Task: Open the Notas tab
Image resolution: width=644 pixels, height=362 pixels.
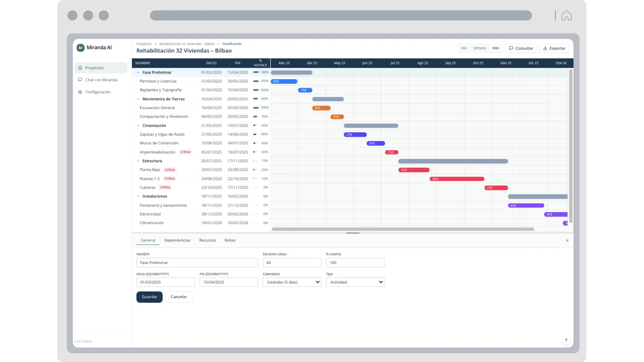Action: tap(230, 240)
